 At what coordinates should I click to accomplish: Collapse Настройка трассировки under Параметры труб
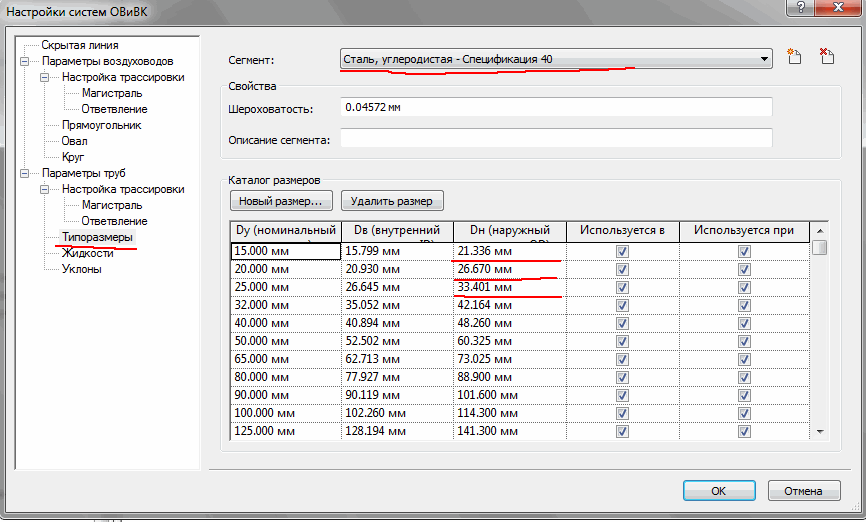pyautogui.click(x=45, y=189)
